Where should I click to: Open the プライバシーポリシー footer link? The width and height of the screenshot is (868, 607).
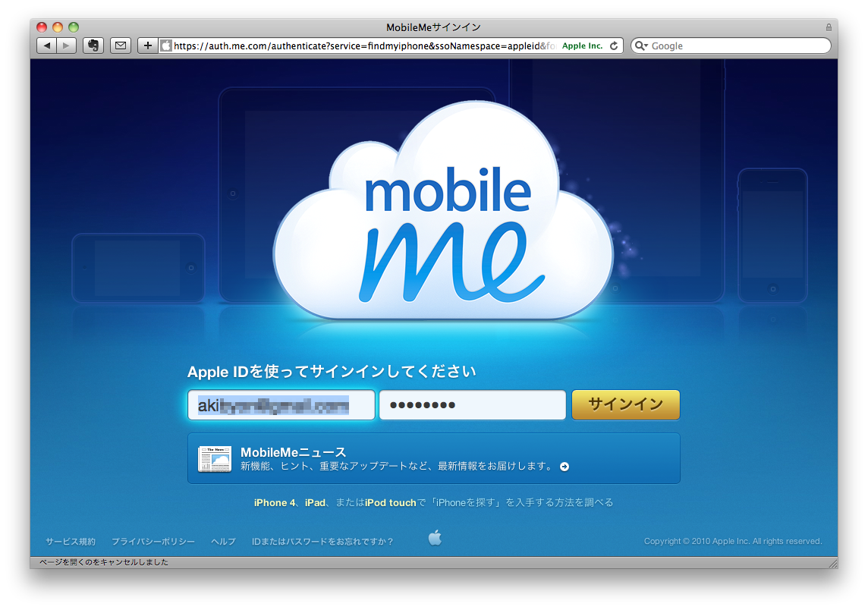153,541
